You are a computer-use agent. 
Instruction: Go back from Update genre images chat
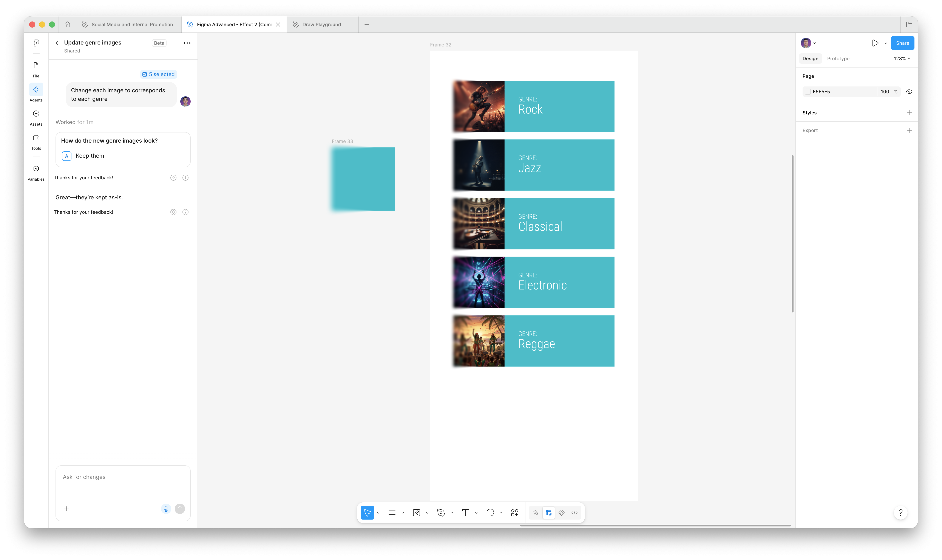[57, 43]
